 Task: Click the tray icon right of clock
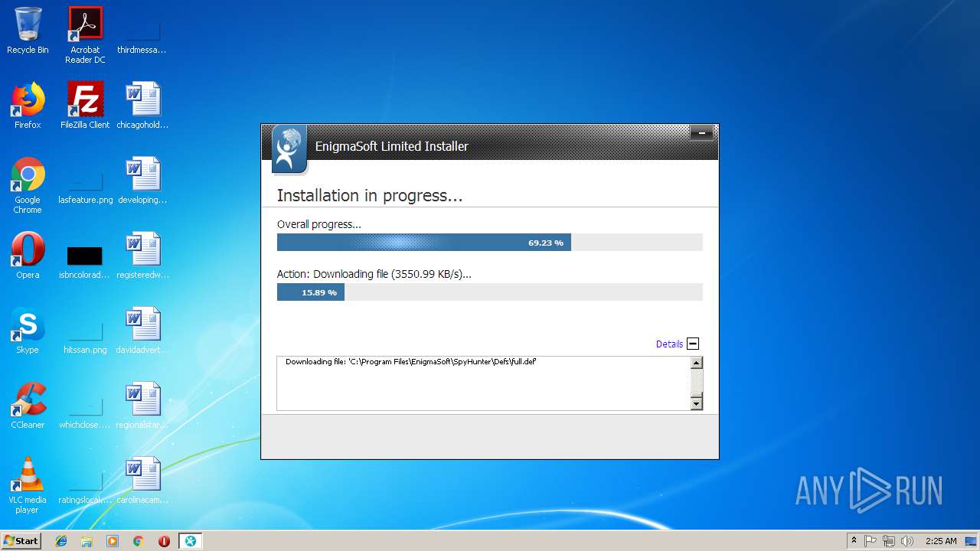pos(971,541)
